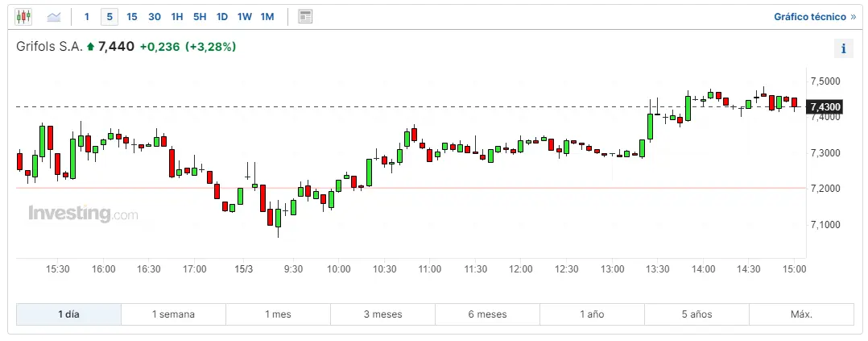Viewport: 868px width, 341px height.
Task: Open the Gráfico técnico link
Action: [x=815, y=17]
